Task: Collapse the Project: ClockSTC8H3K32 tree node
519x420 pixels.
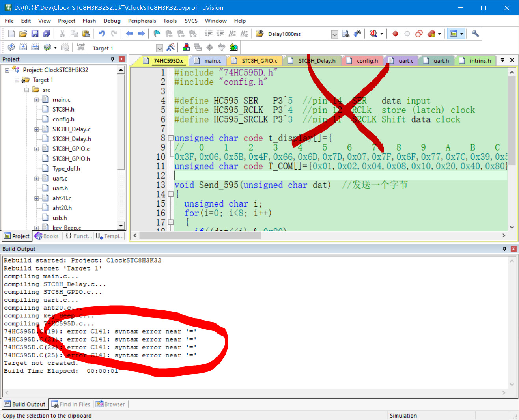Action: coord(7,70)
